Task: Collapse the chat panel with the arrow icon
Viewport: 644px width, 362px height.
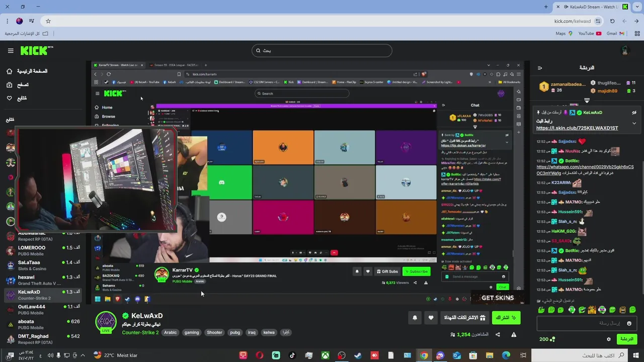Action: (x=540, y=68)
